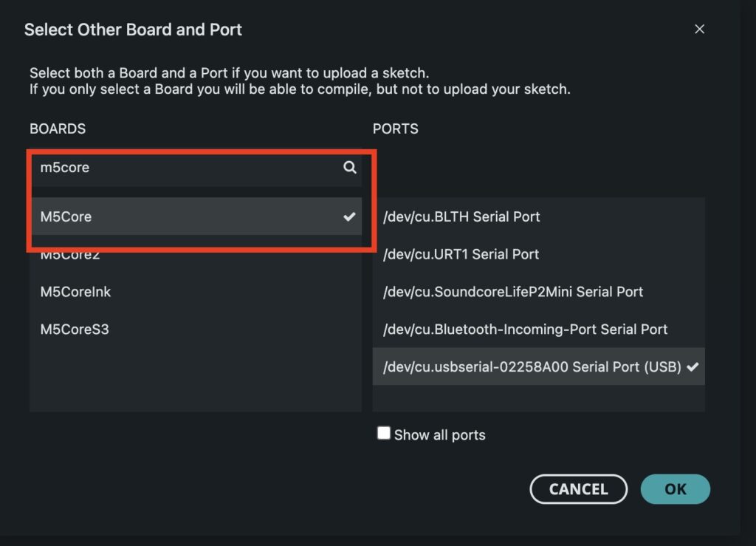Choose the usbserial-02258A00 USB port
The height and width of the screenshot is (546, 756).
pyautogui.click(x=538, y=366)
